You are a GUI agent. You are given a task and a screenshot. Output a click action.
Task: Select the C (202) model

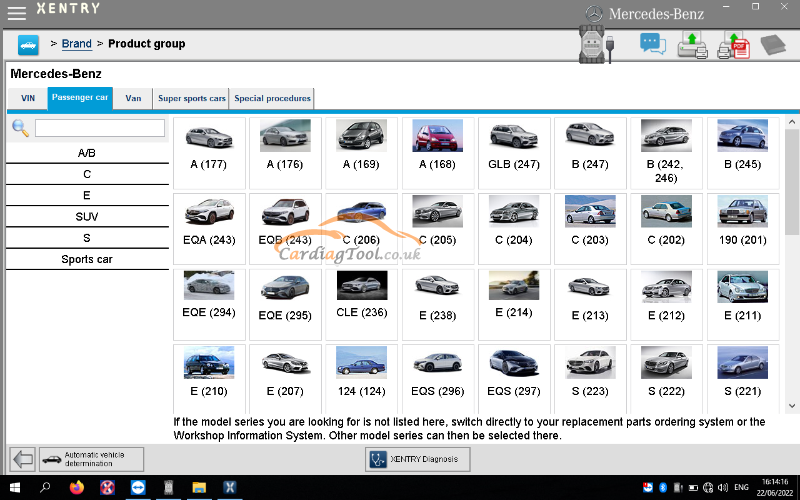666,229
